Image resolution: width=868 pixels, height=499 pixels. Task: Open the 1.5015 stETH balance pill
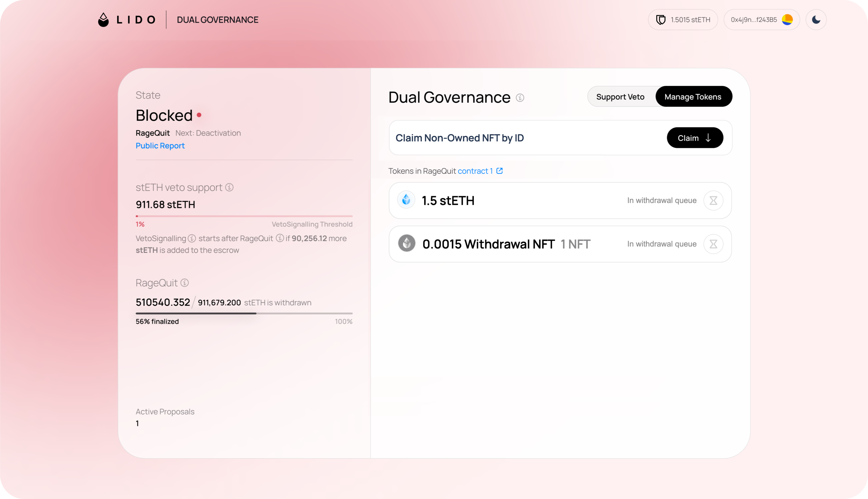(x=683, y=20)
